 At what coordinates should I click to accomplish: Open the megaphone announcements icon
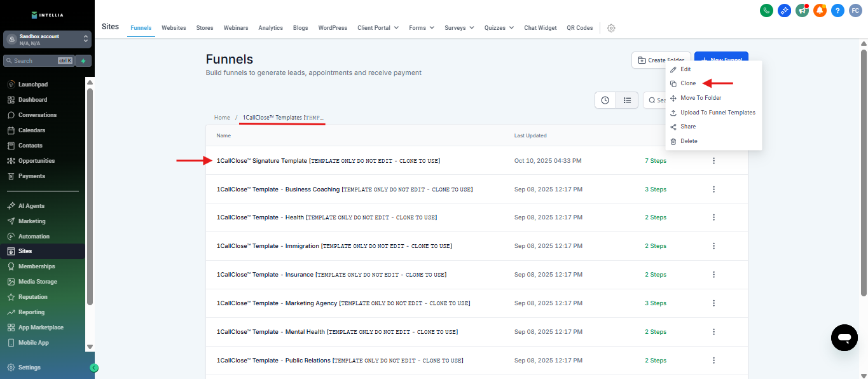click(802, 10)
